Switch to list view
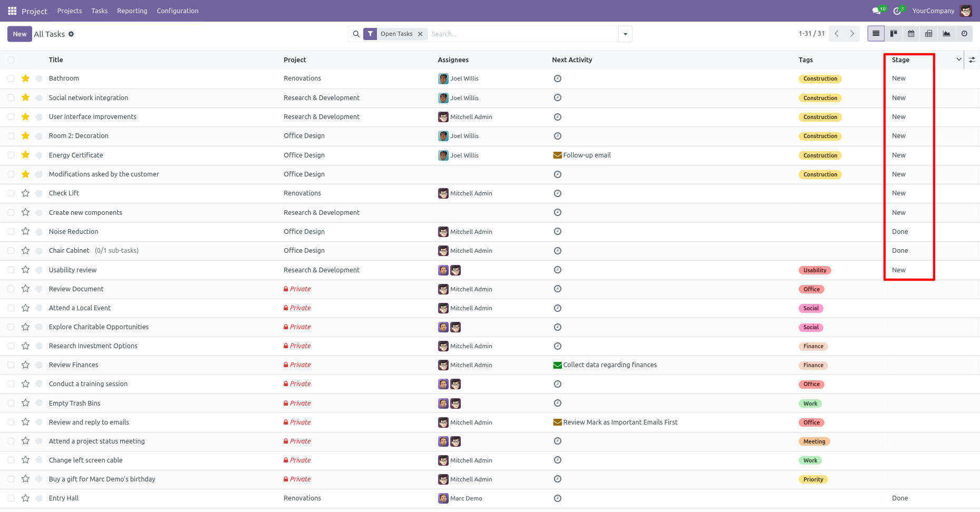The image size is (980, 512). (876, 34)
